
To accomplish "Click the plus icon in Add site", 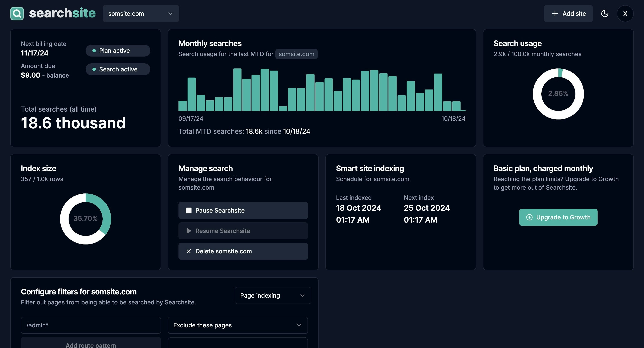I will [555, 13].
